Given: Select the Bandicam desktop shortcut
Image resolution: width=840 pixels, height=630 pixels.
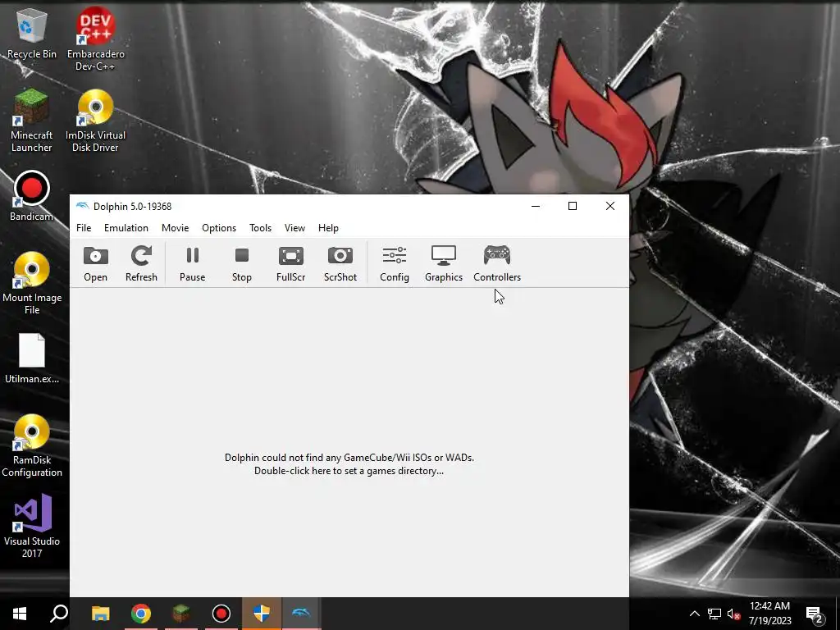Looking at the screenshot, I should tap(32, 196).
